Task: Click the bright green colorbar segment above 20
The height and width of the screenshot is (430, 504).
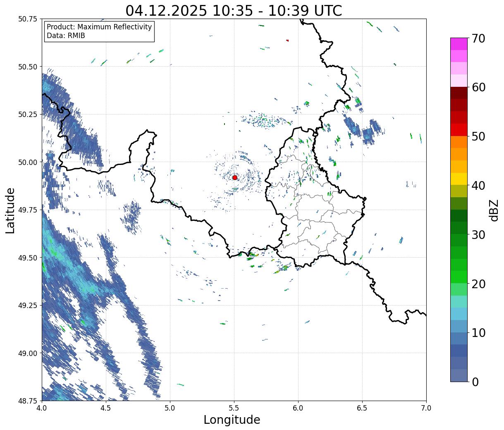Action: click(459, 277)
